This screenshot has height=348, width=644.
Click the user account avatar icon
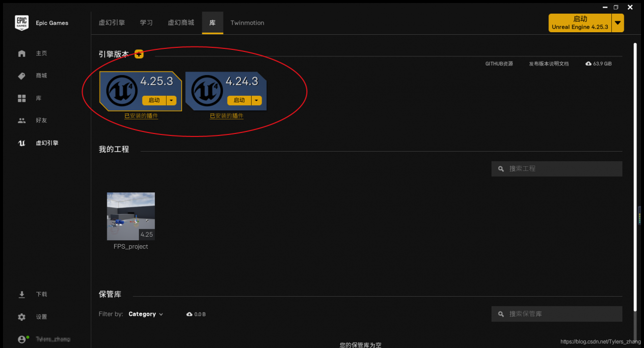(x=22, y=339)
